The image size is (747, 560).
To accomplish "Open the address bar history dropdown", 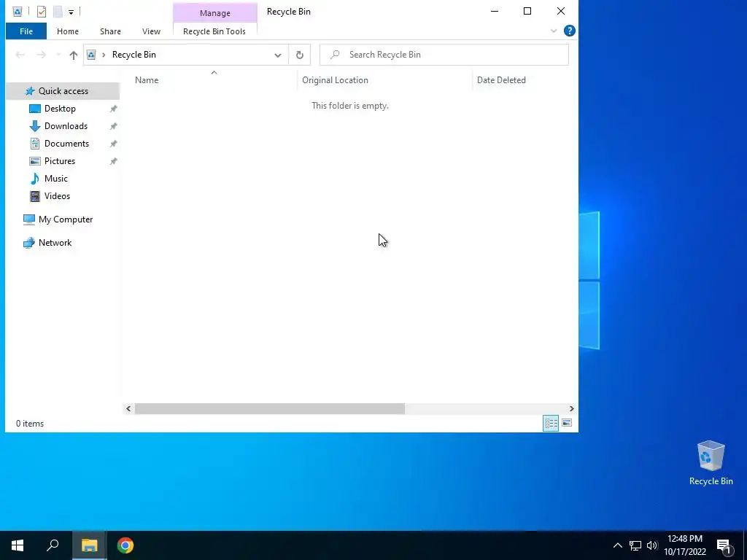I will tap(278, 55).
